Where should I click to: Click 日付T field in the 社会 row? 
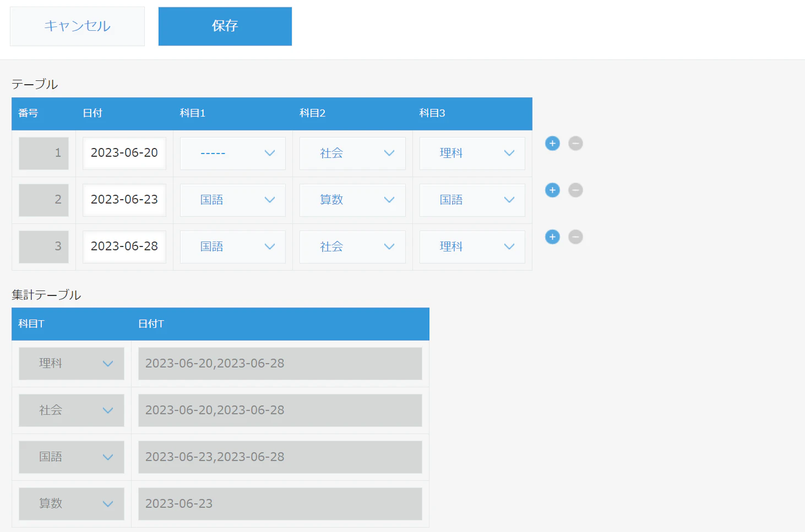280,410
